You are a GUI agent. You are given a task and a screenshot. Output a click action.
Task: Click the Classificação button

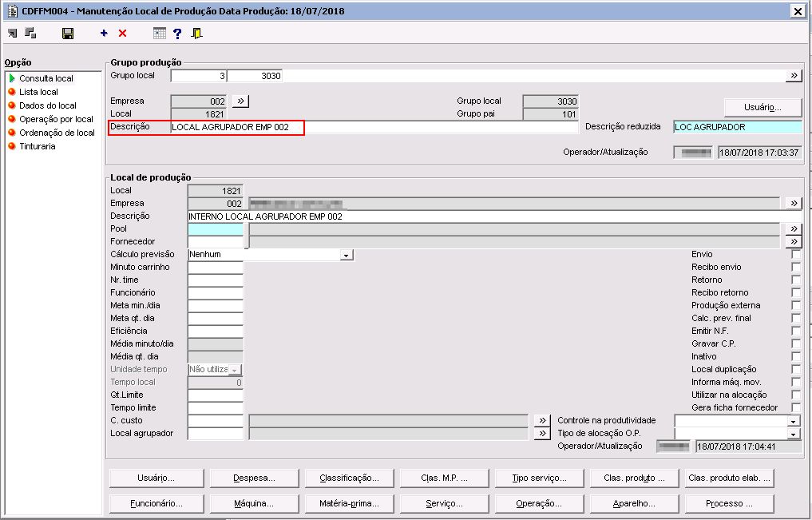point(350,478)
